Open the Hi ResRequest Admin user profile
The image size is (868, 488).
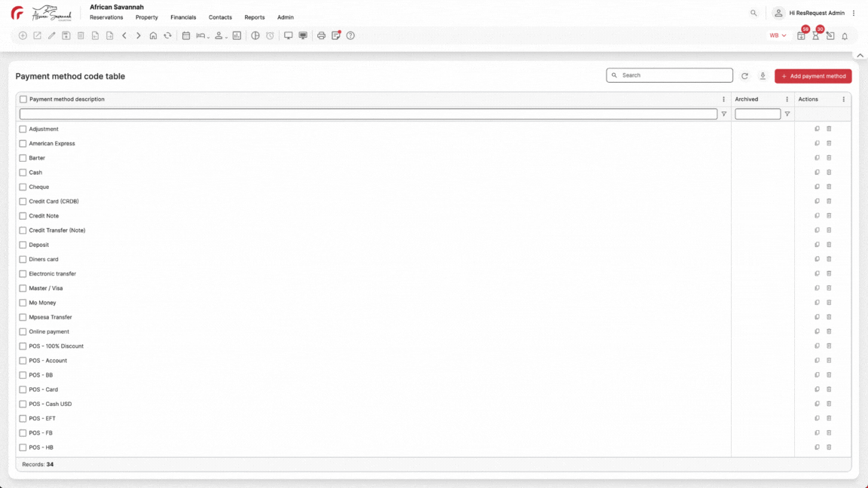coord(809,13)
